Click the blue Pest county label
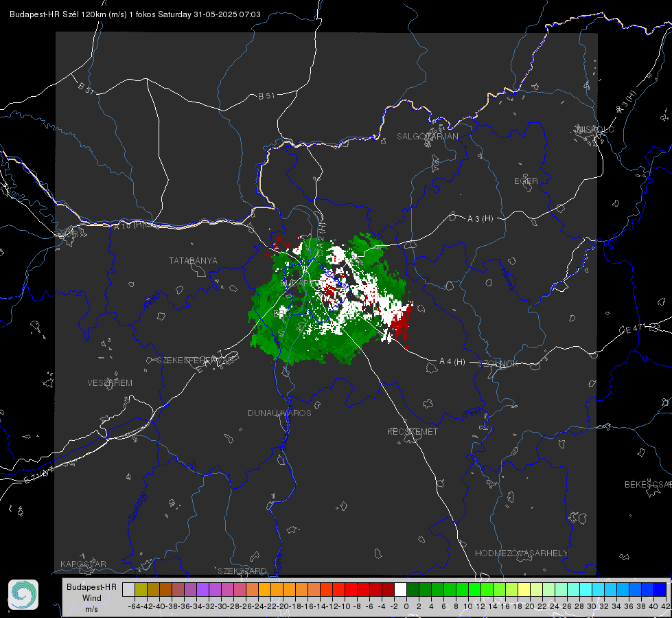Image resolution: width=672 pixels, height=618 pixels. pyautogui.click(x=472, y=413)
